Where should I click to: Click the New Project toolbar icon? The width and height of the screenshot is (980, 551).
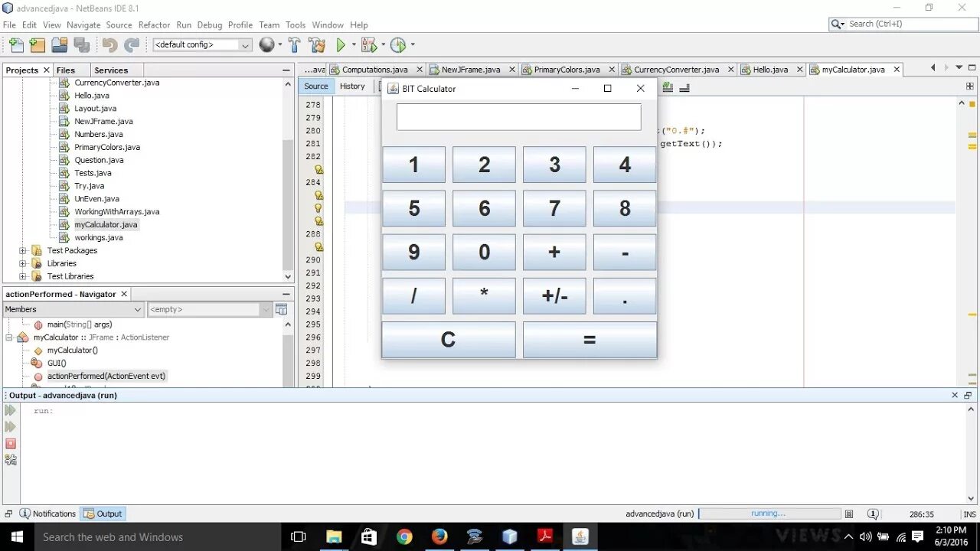coord(37,45)
